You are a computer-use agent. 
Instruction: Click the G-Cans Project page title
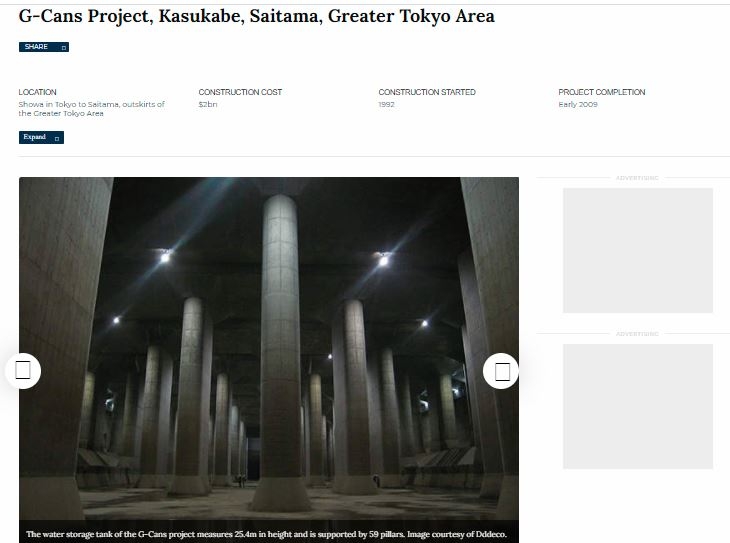point(257,16)
